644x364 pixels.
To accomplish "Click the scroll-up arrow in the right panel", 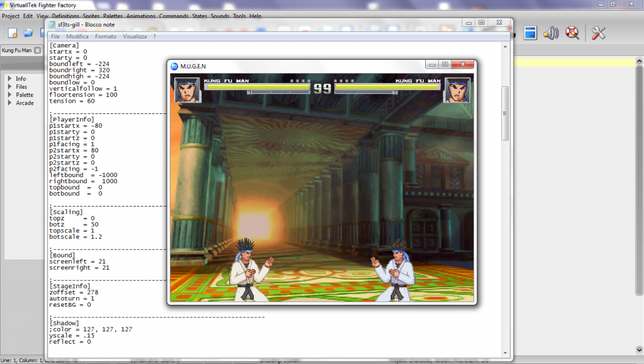I will point(639,62).
